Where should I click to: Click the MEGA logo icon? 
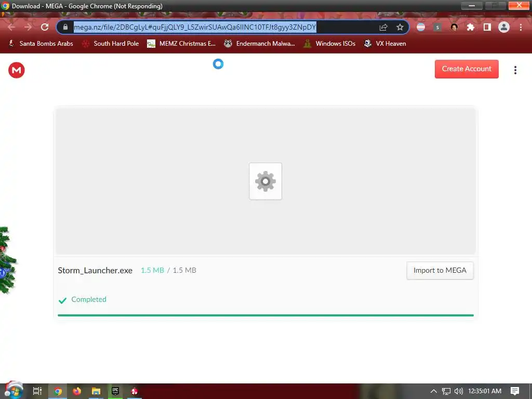pyautogui.click(x=16, y=70)
